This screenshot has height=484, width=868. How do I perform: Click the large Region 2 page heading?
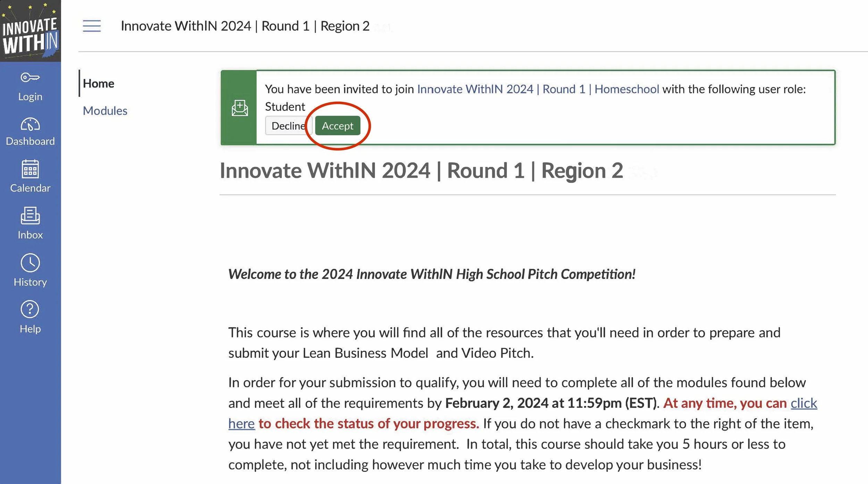(x=421, y=171)
